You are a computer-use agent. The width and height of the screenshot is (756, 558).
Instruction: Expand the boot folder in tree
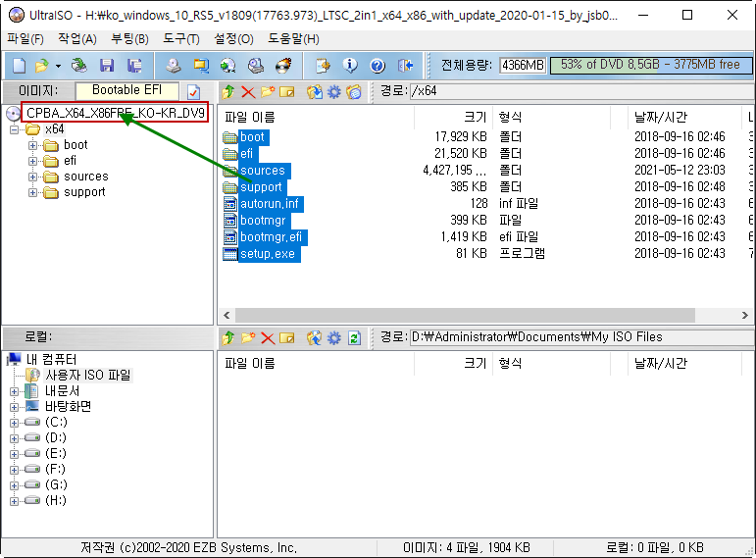tap(32, 145)
